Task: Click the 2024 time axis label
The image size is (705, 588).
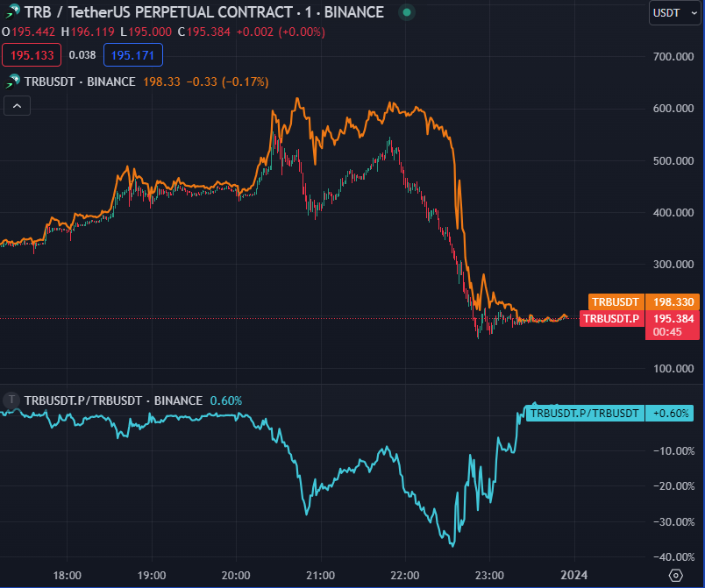Action: click(x=574, y=576)
